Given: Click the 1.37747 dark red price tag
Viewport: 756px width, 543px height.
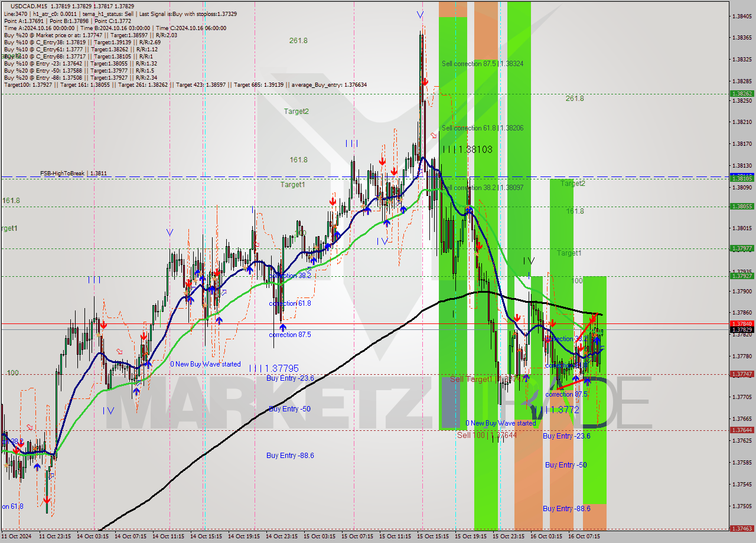Looking at the screenshot, I should [x=741, y=374].
